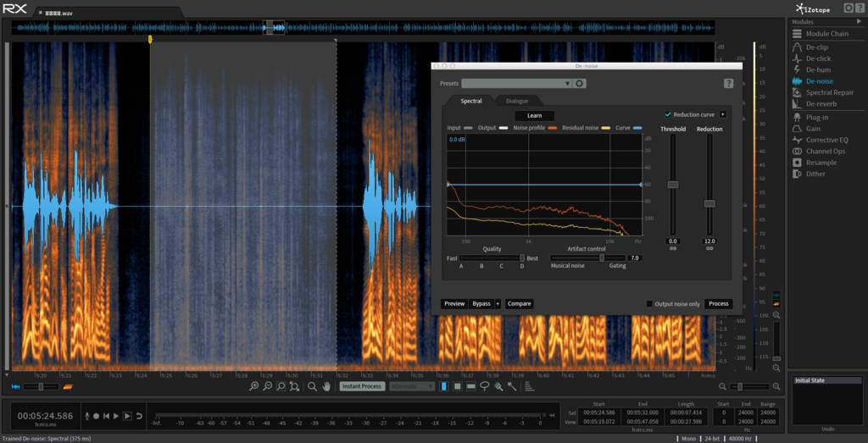Switch to the Dialogue tab
This screenshot has height=443, width=868.
pos(517,101)
